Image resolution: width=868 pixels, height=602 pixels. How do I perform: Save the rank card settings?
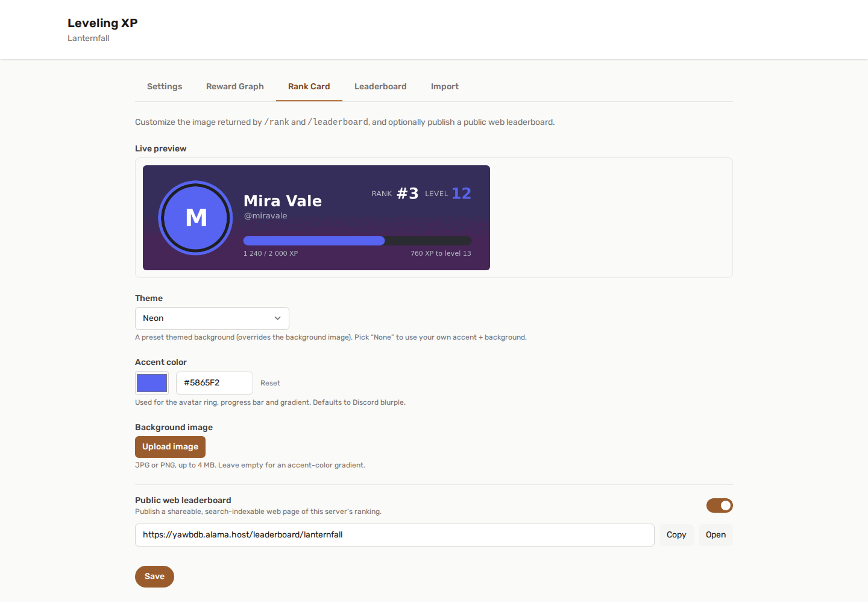[154, 577]
